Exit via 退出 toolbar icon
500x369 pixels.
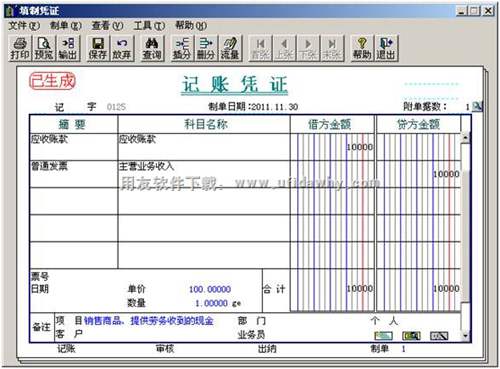(386, 49)
